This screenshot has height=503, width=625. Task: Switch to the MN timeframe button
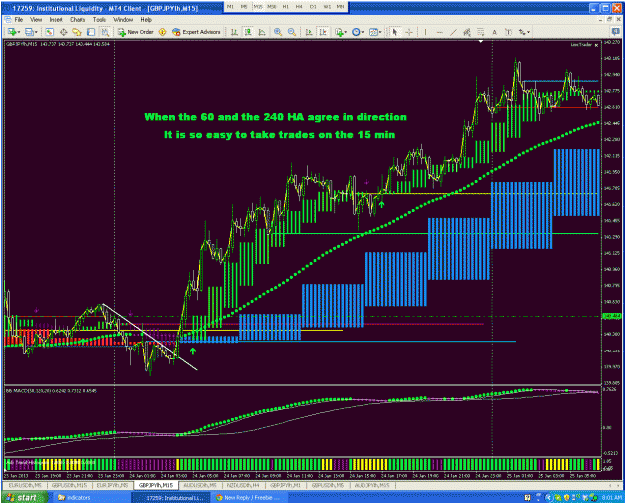point(340,7)
